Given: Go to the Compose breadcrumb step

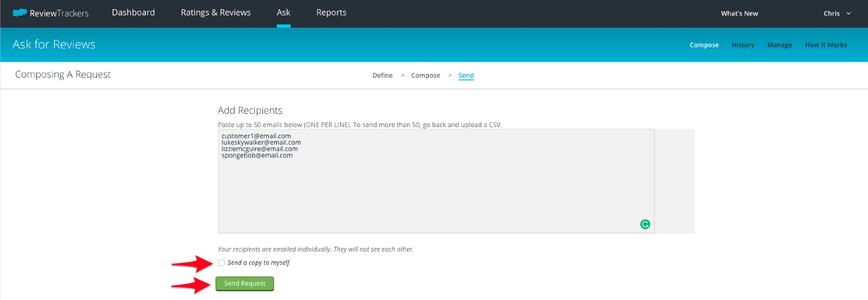Looking at the screenshot, I should tap(426, 76).
